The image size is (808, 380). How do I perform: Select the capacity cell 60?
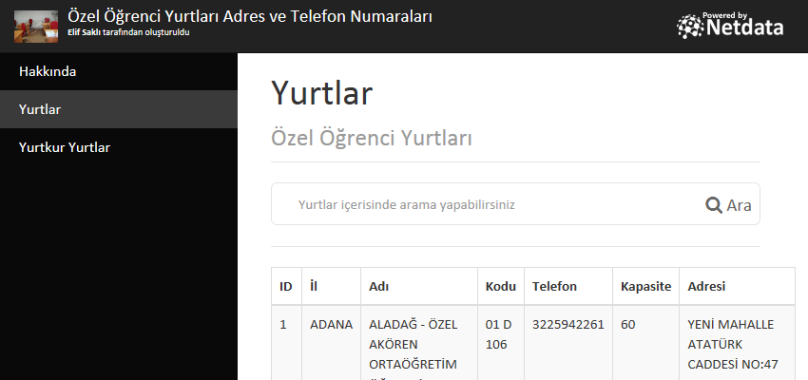[646, 343]
